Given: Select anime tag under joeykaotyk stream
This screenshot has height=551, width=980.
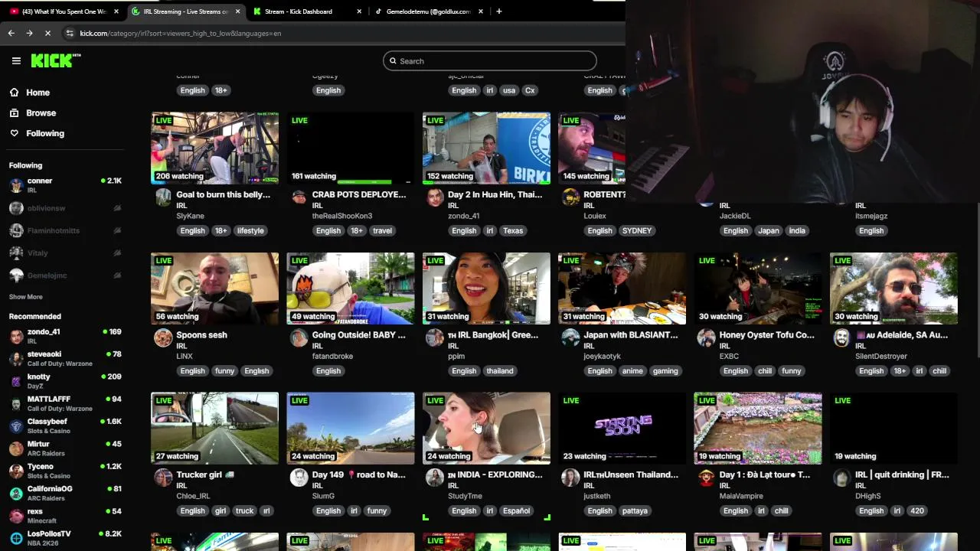Looking at the screenshot, I should coord(632,370).
